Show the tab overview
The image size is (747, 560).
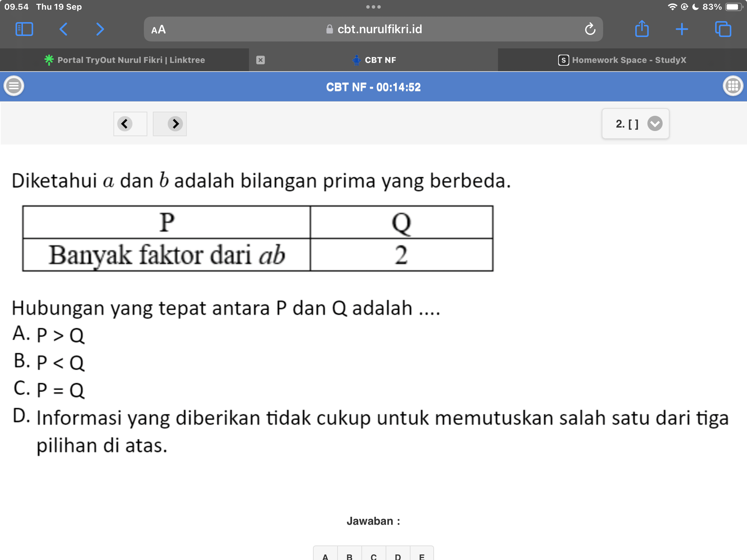(723, 29)
